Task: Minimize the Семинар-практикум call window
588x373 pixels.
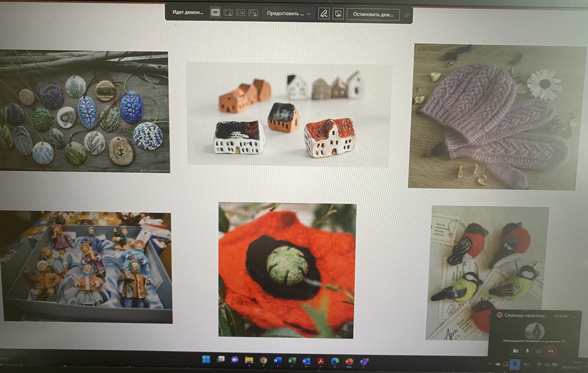Action: (x=575, y=316)
